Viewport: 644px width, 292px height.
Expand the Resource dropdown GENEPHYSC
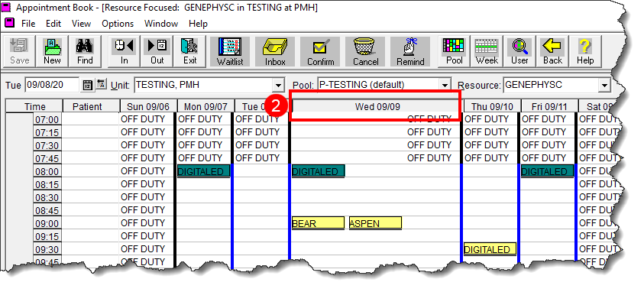(x=604, y=86)
